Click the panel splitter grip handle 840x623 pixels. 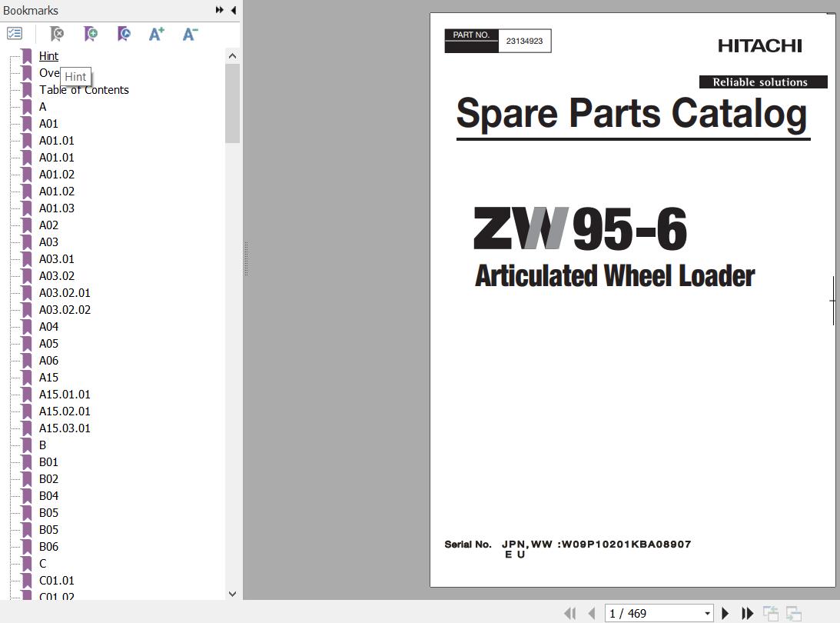point(246,258)
